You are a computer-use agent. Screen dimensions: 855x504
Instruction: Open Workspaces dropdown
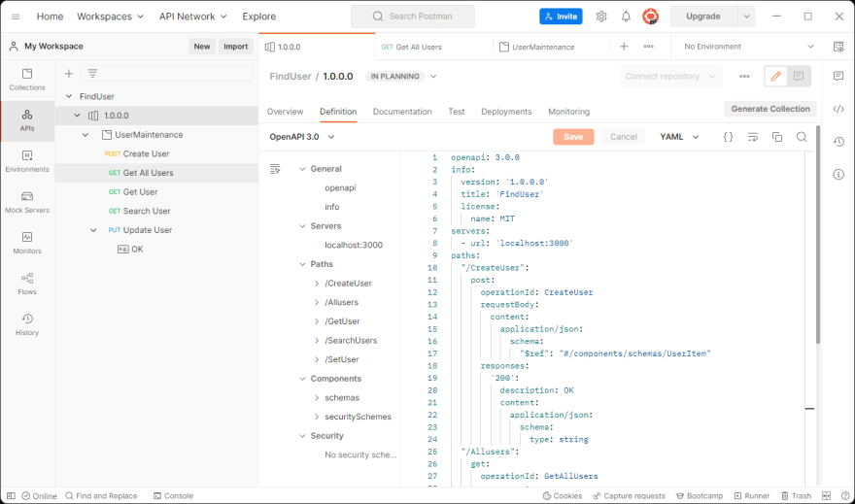110,17
